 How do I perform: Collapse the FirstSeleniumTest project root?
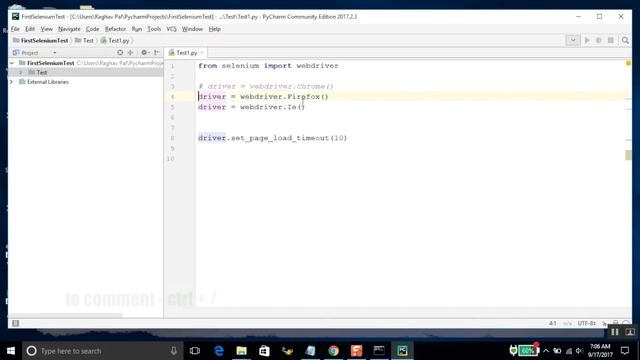(x=12, y=63)
